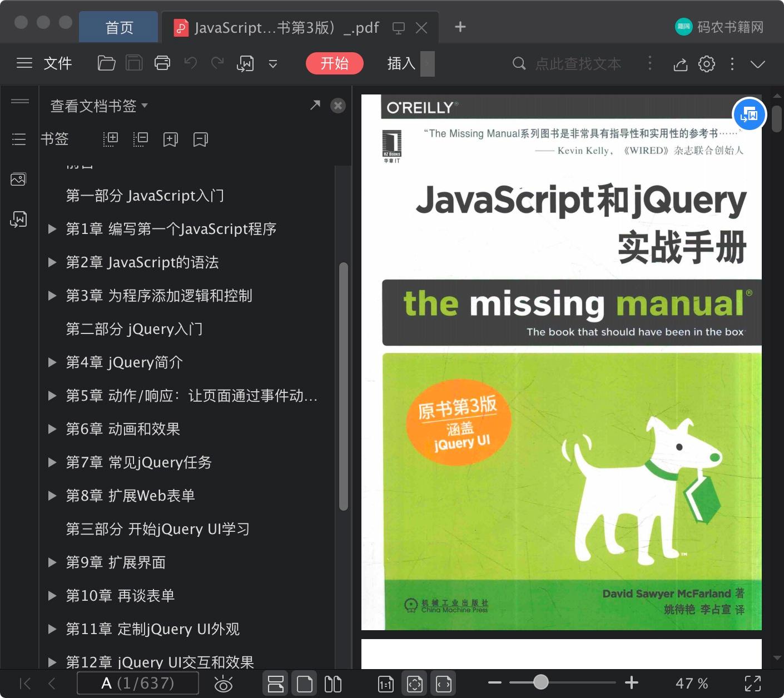Set actual size 1:1 zoom

point(385,684)
